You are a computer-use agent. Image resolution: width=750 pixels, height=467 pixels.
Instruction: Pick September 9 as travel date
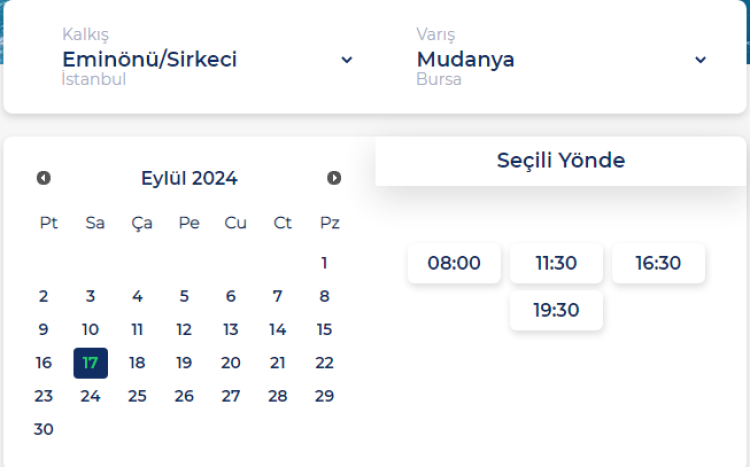tap(43, 329)
